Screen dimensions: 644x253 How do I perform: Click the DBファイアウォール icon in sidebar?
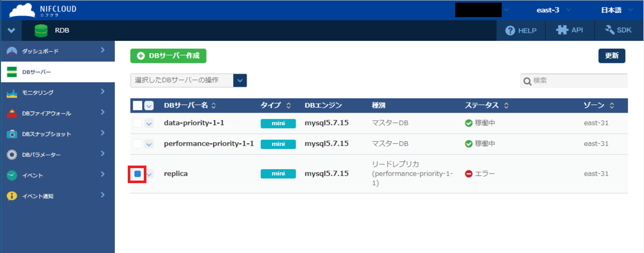[12, 113]
